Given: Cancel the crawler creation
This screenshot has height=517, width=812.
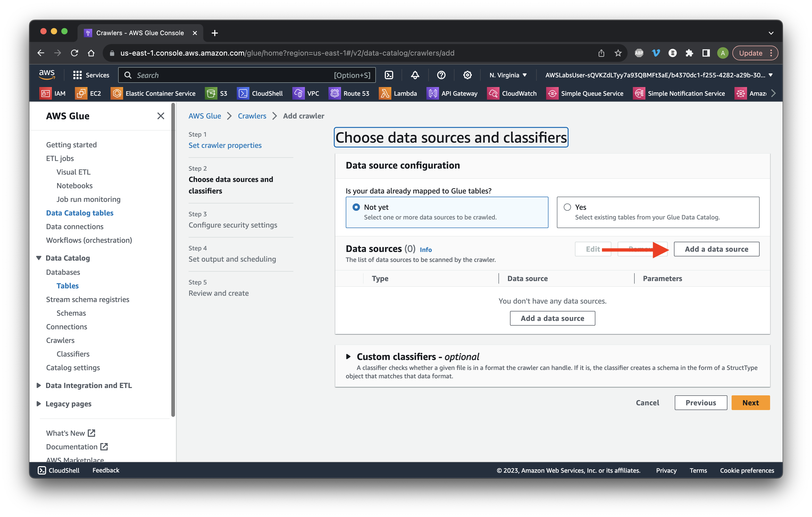Looking at the screenshot, I should click(x=647, y=403).
